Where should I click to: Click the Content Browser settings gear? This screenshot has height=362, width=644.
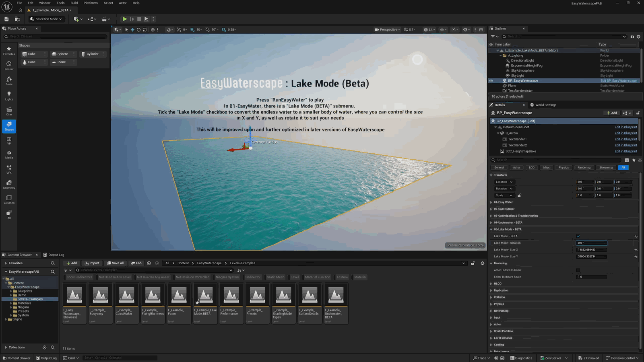[x=482, y=263]
